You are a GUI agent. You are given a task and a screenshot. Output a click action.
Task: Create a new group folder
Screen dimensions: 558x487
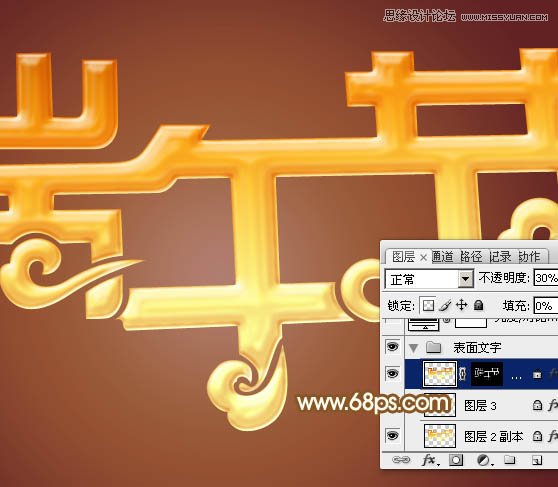click(510, 460)
